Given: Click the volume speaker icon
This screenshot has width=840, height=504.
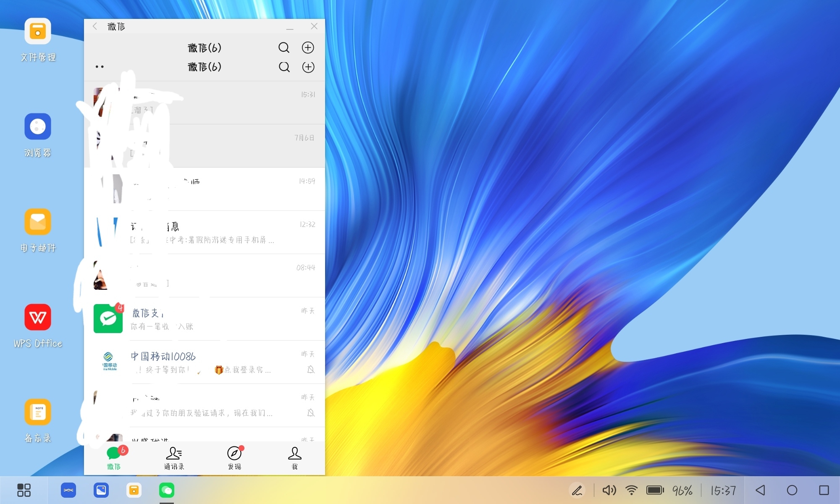Looking at the screenshot, I should pos(609,490).
